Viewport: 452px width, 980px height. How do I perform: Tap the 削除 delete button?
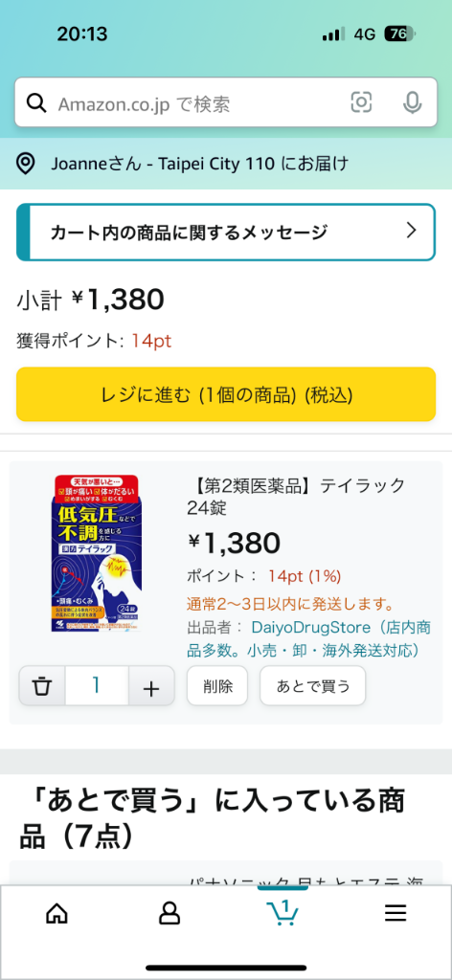click(217, 685)
